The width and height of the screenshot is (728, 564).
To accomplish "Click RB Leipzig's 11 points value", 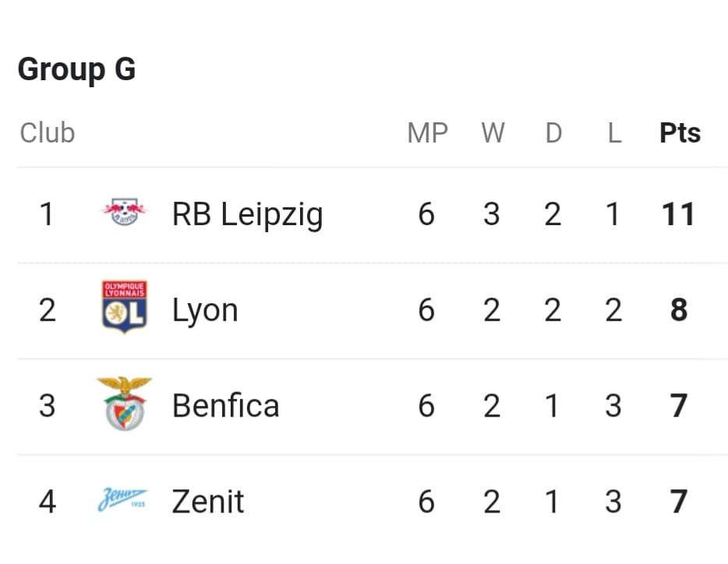I will pos(678,214).
